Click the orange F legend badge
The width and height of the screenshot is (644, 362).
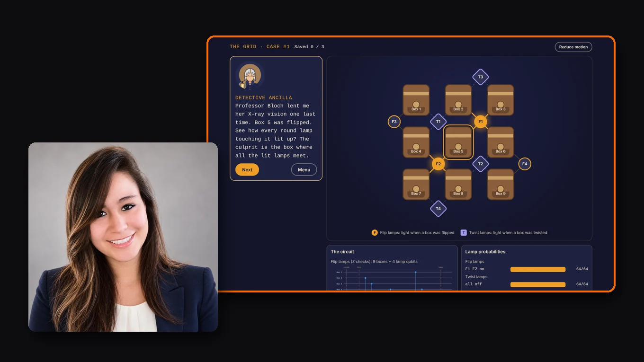click(375, 232)
